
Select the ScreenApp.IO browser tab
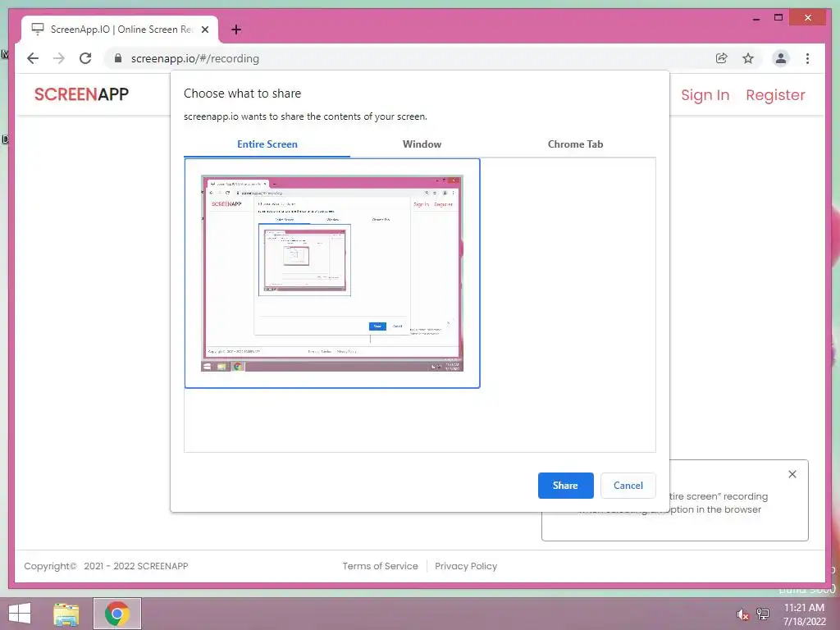pyautogui.click(x=120, y=30)
